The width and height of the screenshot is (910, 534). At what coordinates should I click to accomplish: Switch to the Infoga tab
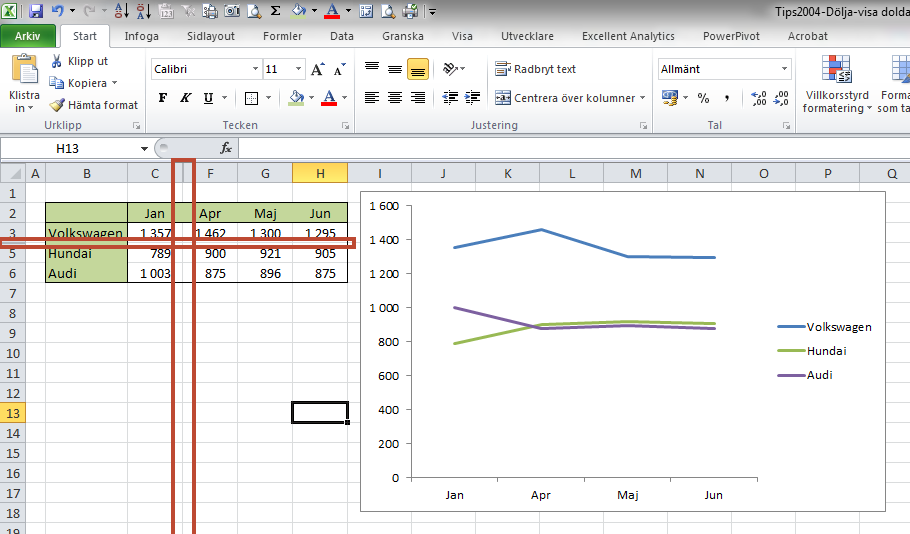(141, 36)
